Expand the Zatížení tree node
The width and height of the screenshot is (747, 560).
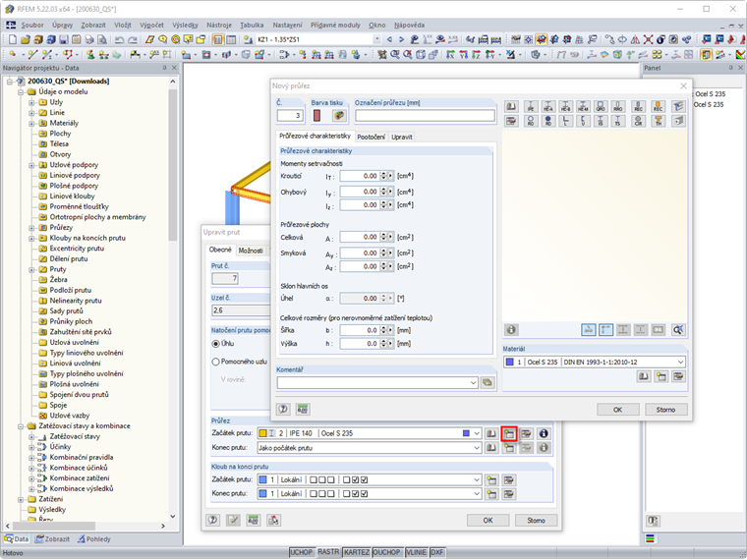click(x=21, y=499)
